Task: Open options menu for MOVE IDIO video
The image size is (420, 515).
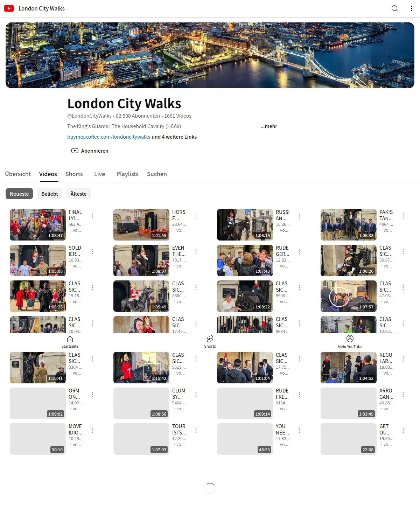Action: pyautogui.click(x=92, y=430)
